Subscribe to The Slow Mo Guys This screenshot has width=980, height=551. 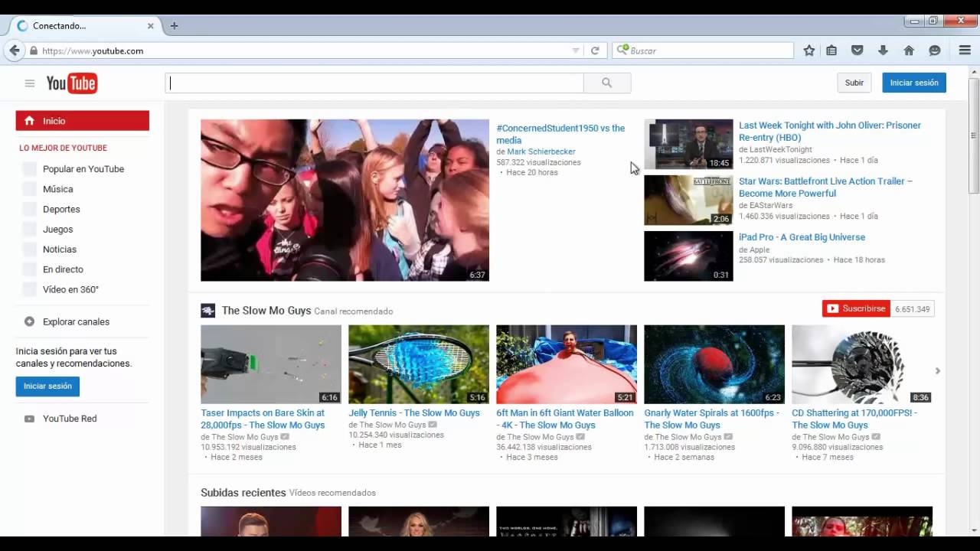(x=856, y=308)
